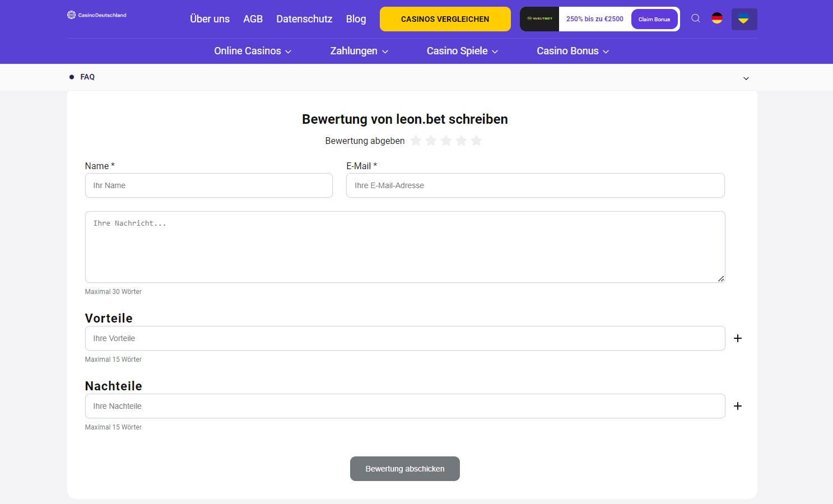Image resolution: width=833 pixels, height=504 pixels.
Task: Rate with the first star
Action: (416, 141)
